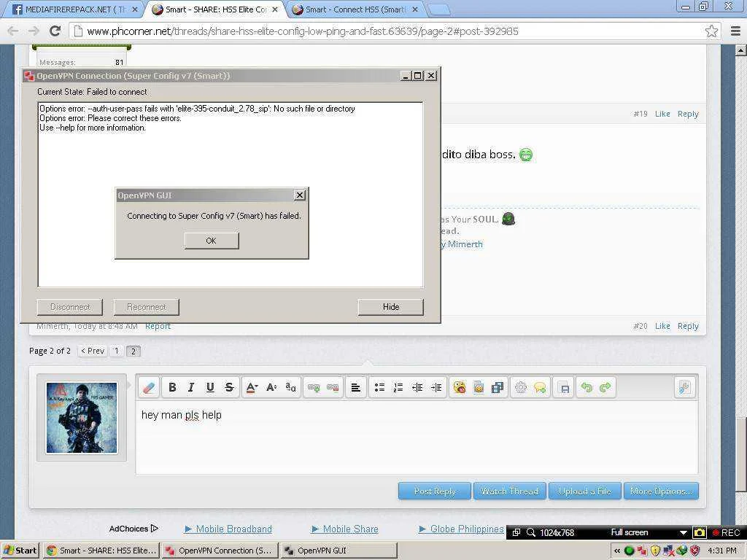Click Like on post #20

tap(662, 326)
